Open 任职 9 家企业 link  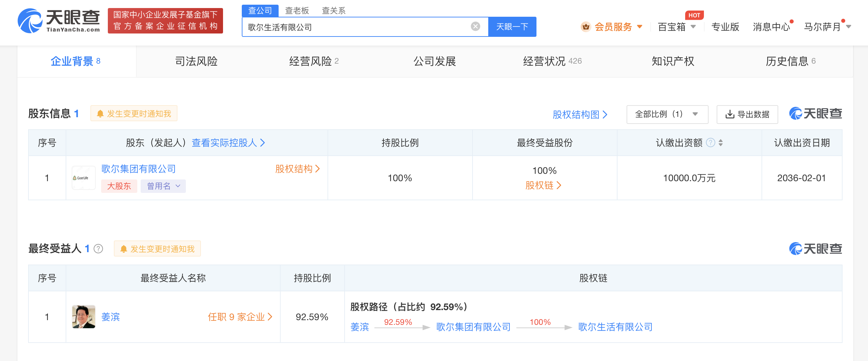[x=240, y=317]
